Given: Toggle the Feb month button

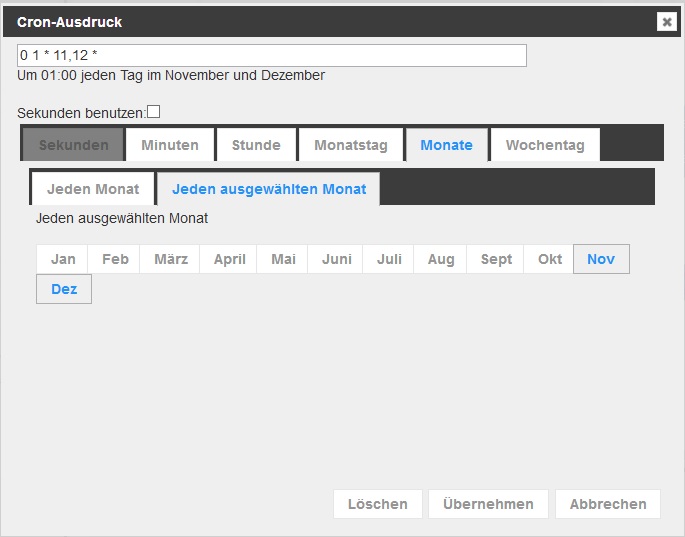Looking at the screenshot, I should (x=115, y=259).
